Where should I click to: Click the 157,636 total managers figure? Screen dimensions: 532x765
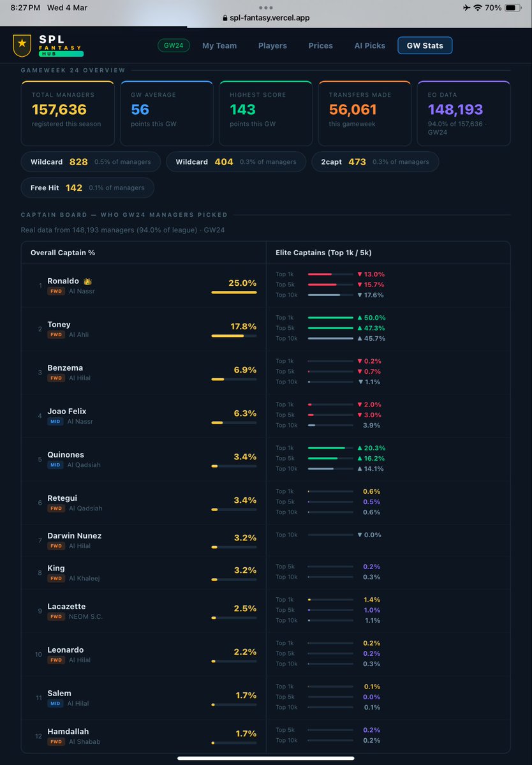click(59, 109)
